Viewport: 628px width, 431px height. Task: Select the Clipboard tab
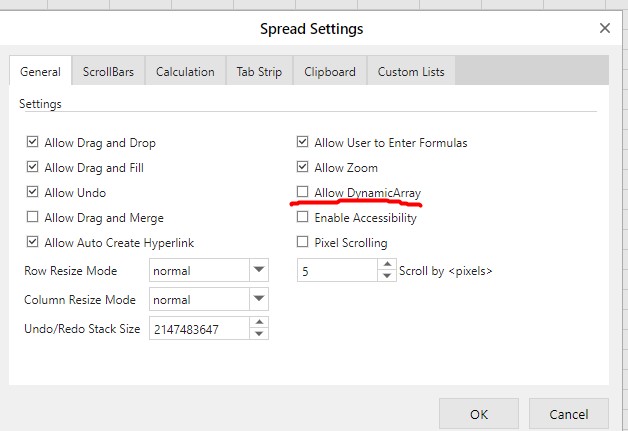[329, 72]
